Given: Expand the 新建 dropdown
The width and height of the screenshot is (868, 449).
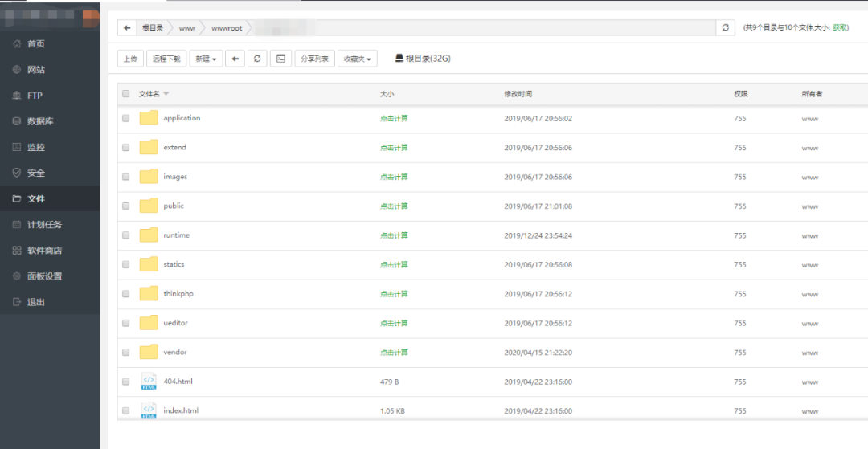Looking at the screenshot, I should coord(207,59).
